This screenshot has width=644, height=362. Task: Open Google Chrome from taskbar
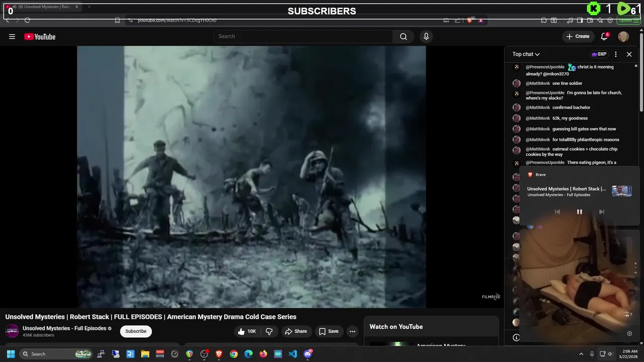coord(233,354)
